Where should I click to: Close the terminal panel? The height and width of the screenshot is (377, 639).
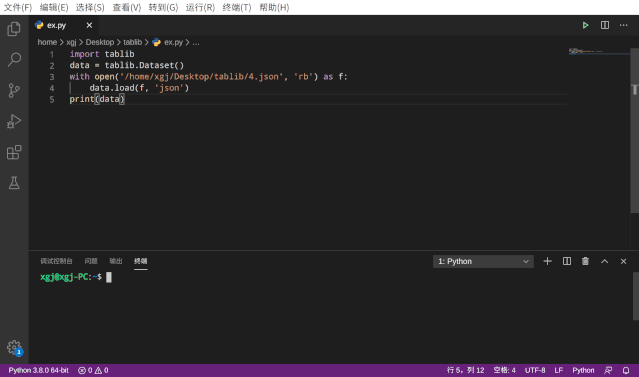pyautogui.click(x=624, y=261)
